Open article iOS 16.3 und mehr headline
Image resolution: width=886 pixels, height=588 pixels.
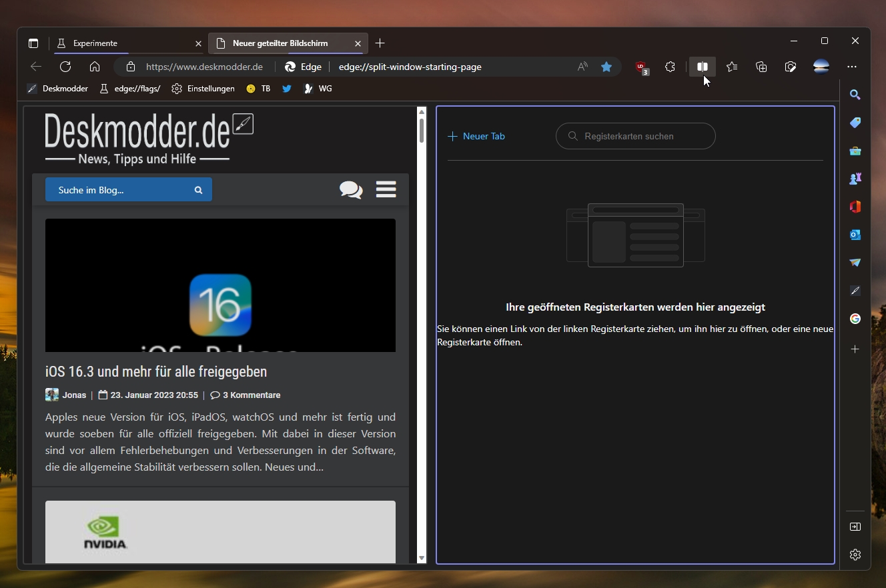click(x=156, y=371)
